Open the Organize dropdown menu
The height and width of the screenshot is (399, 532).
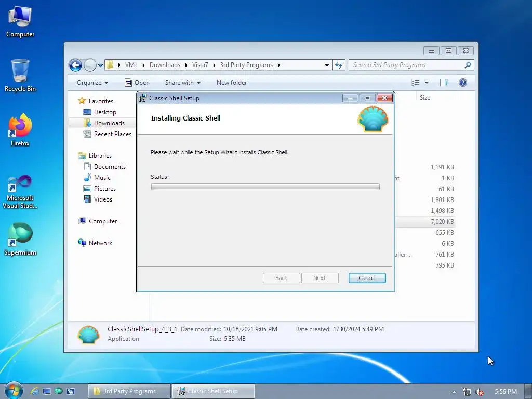coord(92,83)
